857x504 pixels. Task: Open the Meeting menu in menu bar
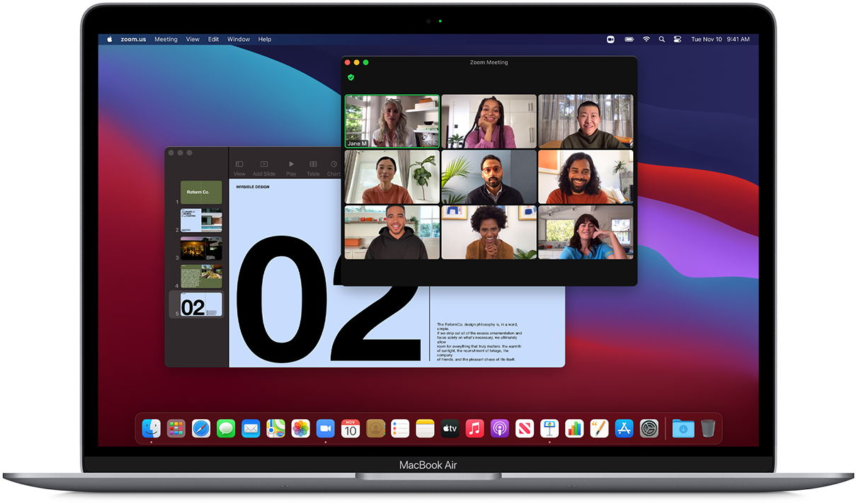166,40
